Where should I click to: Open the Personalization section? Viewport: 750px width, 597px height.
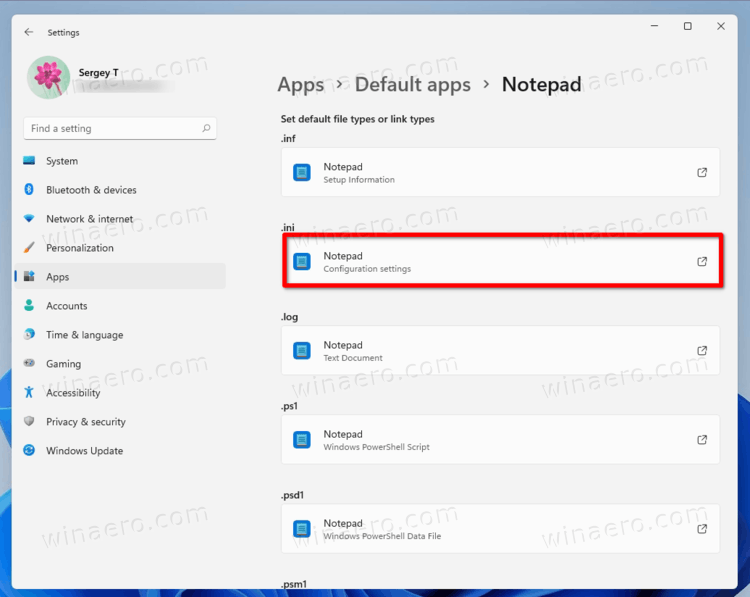pyautogui.click(x=80, y=248)
